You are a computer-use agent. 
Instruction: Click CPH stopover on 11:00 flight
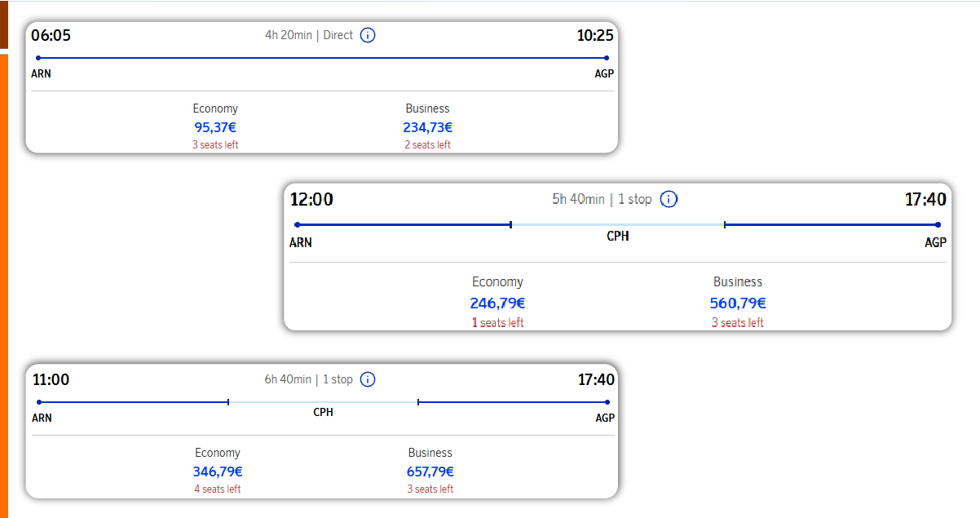click(x=324, y=413)
